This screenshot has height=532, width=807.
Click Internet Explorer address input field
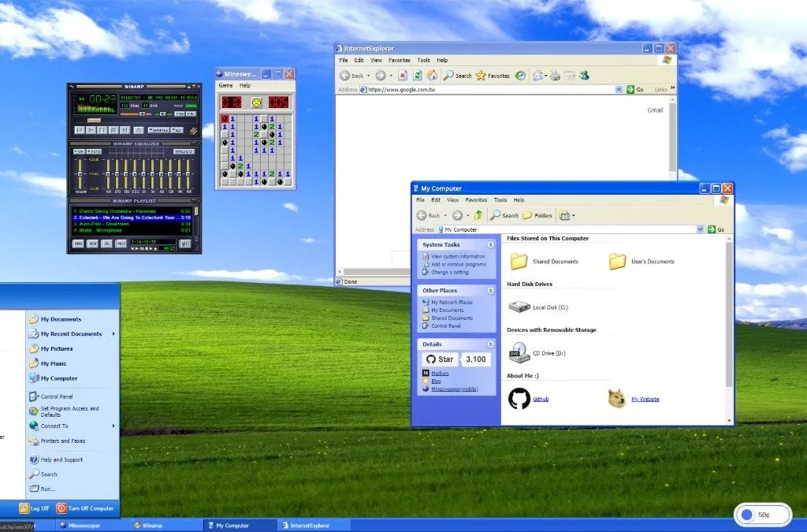click(491, 90)
